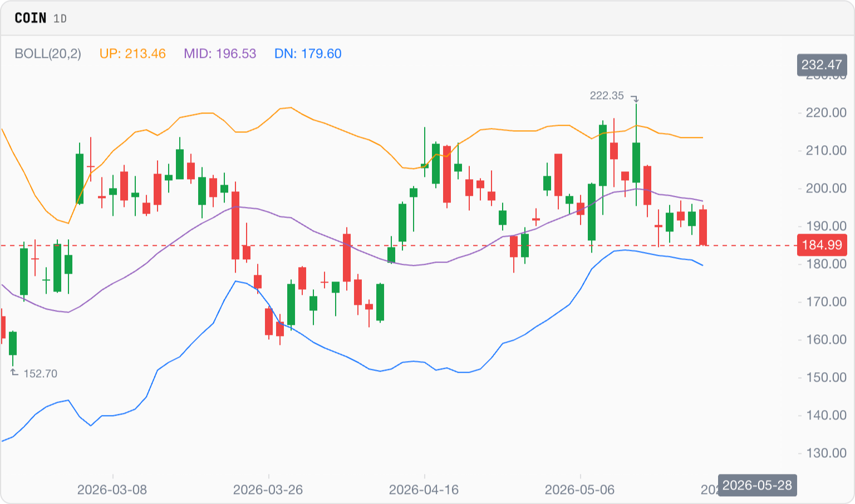The image size is (855, 504).
Task: Click the MID: 196.53 middle band value
Action: coord(220,54)
